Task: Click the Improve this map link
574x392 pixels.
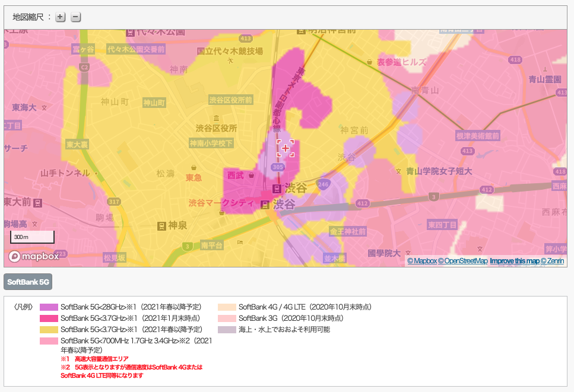Action: click(515, 261)
